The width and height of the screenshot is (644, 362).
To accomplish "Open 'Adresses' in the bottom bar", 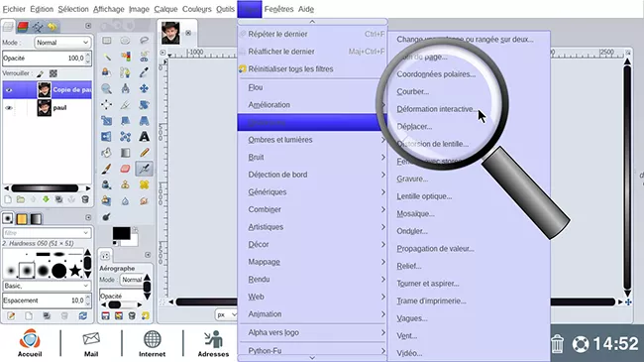I will (x=213, y=343).
